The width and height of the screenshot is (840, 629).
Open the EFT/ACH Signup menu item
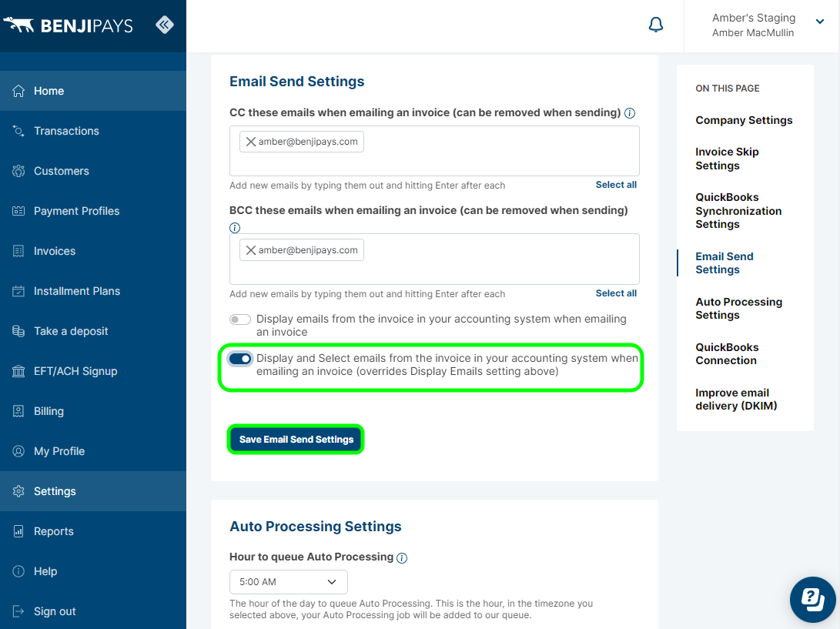coord(93,371)
